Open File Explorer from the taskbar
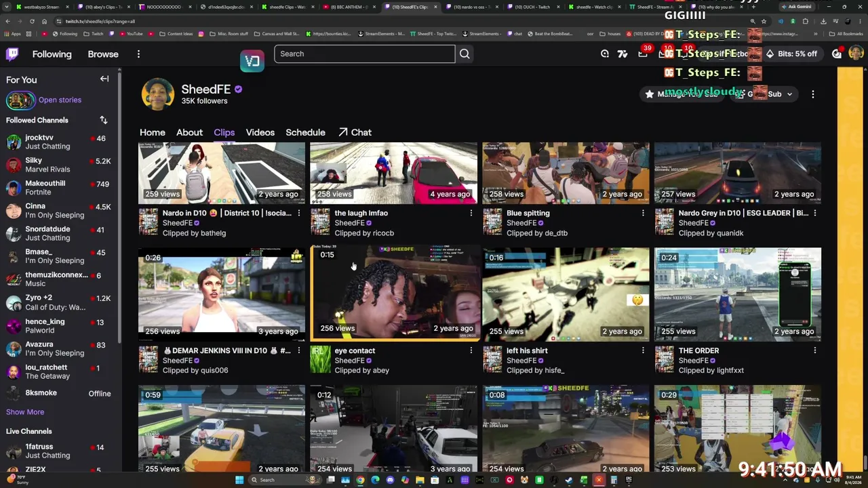The height and width of the screenshot is (488, 868). 420,480
